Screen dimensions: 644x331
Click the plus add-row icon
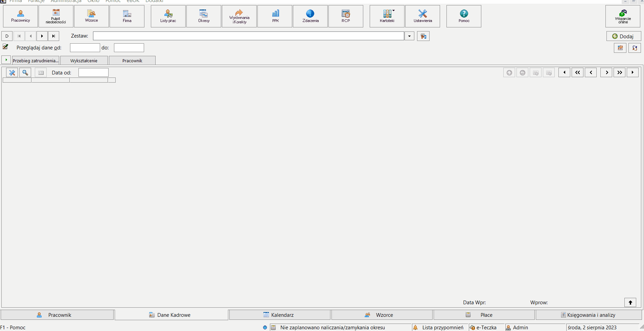coord(509,72)
